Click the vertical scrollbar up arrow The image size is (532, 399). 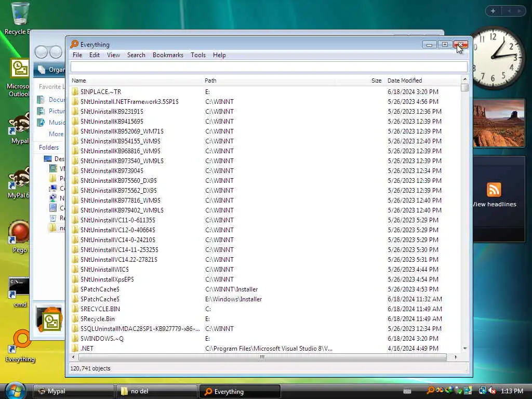point(465,79)
